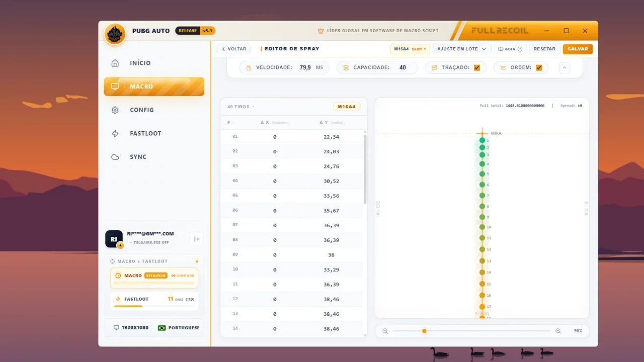Open the Fastloot menu item
644x362 pixels.
point(154,133)
